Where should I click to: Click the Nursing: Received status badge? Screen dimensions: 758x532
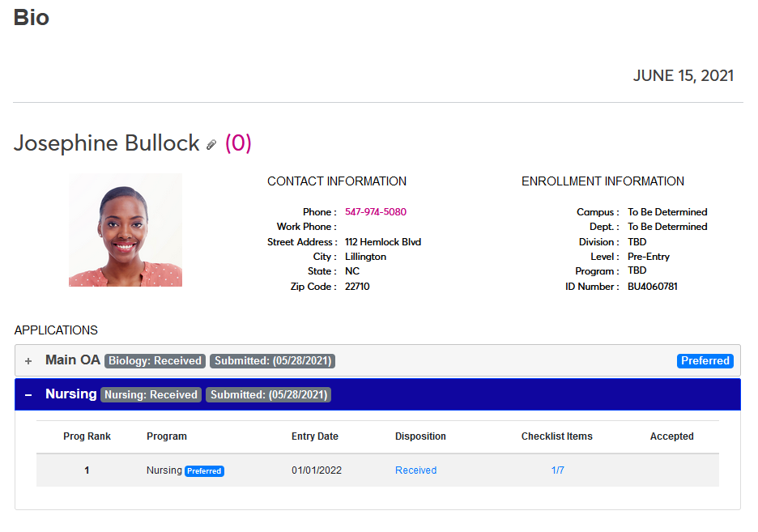(x=151, y=394)
